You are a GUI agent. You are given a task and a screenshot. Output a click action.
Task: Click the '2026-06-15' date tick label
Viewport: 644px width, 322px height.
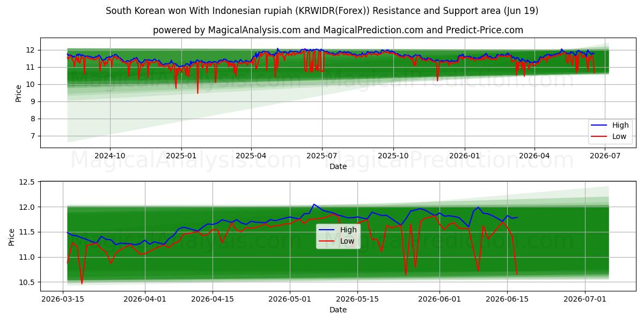507,299
